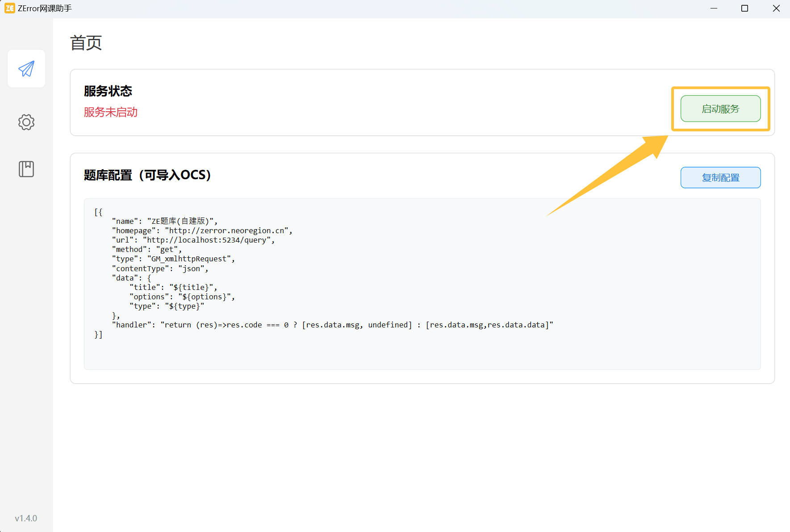Click the v1.4.0 version label
The image size is (790, 532).
click(x=26, y=518)
